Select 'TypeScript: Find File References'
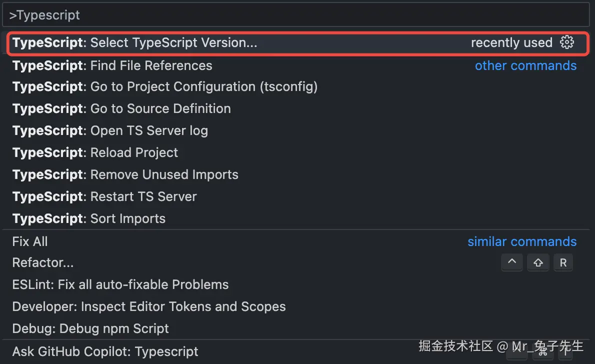This screenshot has width=595, height=364. pyautogui.click(x=112, y=65)
